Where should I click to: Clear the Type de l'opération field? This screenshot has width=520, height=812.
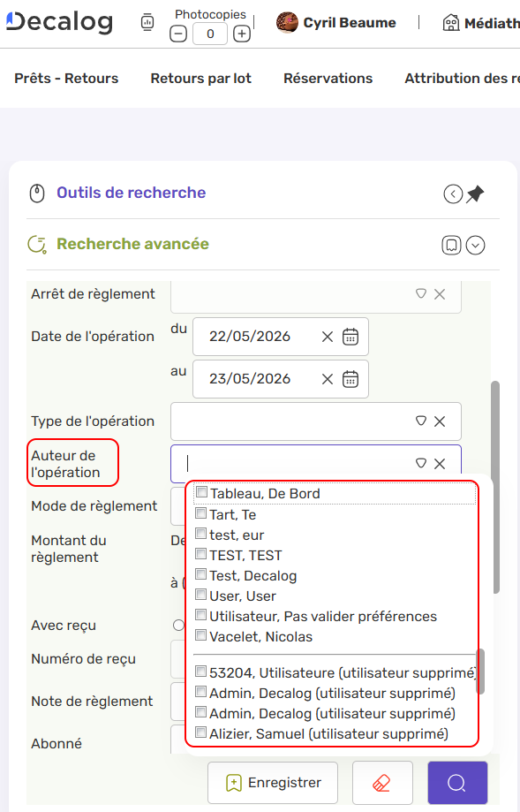pyautogui.click(x=440, y=421)
